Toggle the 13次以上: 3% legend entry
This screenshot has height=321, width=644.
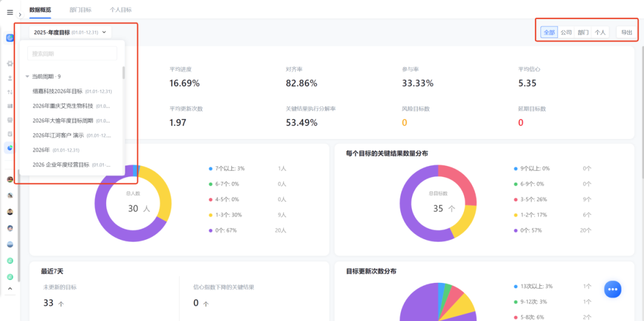point(533,286)
